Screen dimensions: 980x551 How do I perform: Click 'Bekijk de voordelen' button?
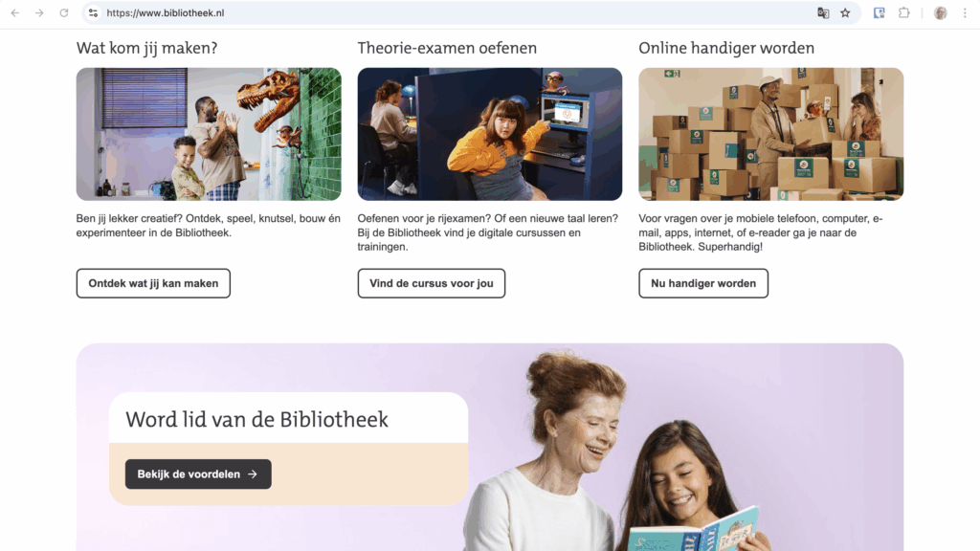pyautogui.click(x=198, y=474)
